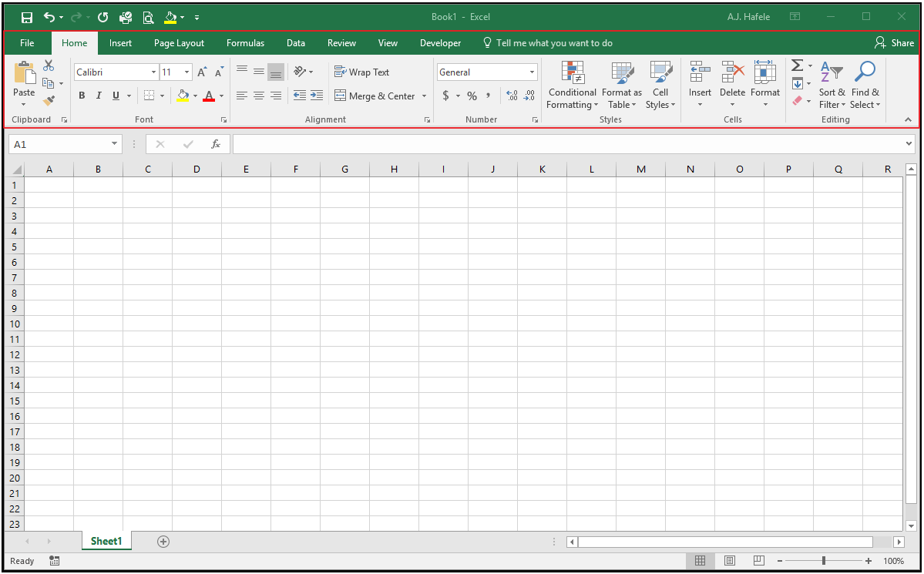Click Increase Decimal icon
This screenshot has width=924, height=574.
point(512,96)
